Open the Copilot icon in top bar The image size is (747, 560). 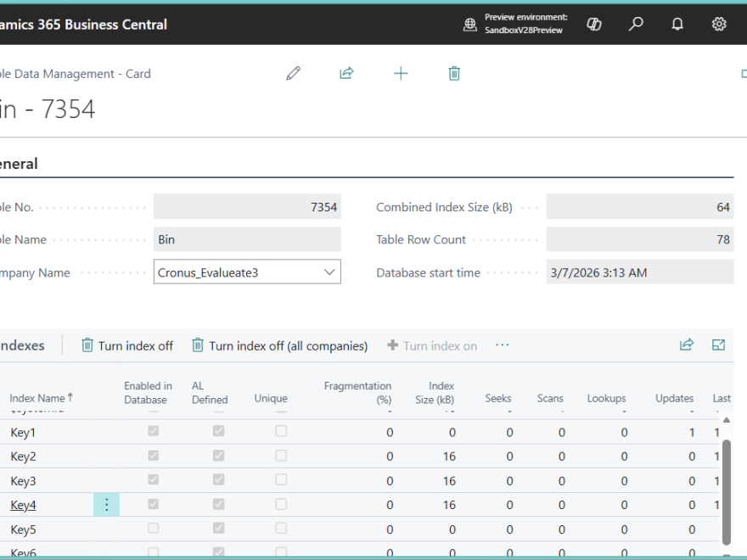click(x=594, y=24)
